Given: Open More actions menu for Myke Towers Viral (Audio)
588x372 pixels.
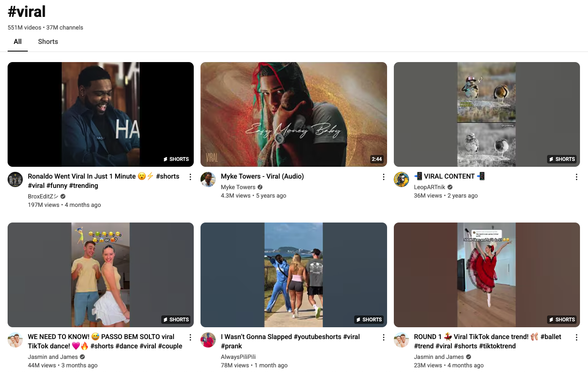Looking at the screenshot, I should point(384,177).
